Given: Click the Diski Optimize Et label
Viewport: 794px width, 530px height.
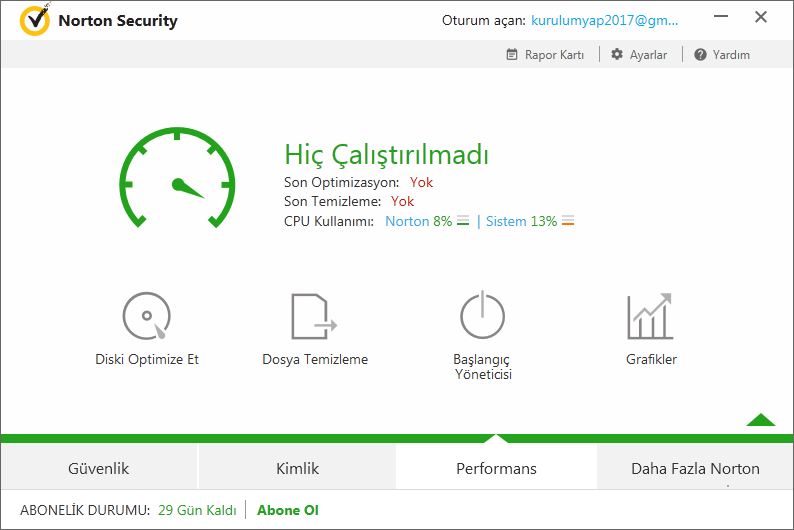Looking at the screenshot, I should click(147, 359).
